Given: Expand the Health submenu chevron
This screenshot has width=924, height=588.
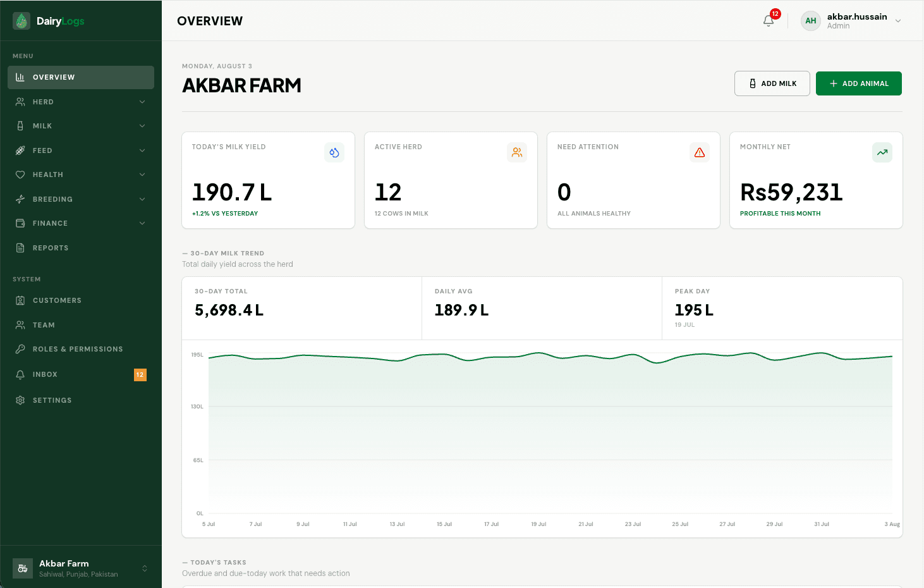Looking at the screenshot, I should 142,175.
